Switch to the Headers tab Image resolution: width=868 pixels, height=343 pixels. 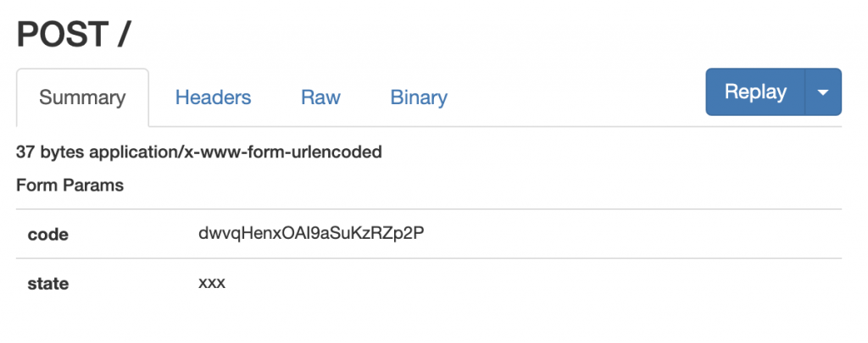(213, 97)
